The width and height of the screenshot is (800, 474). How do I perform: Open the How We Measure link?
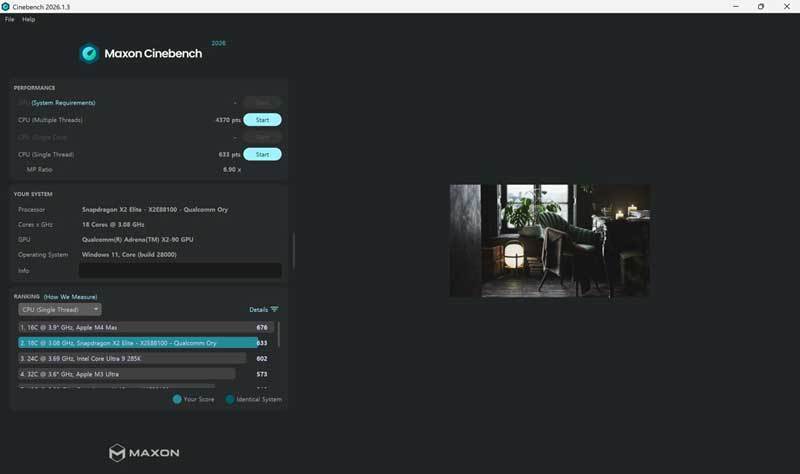point(70,296)
